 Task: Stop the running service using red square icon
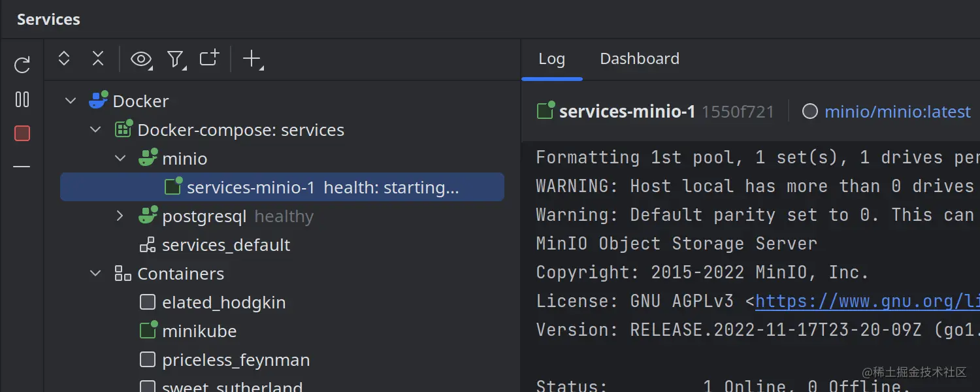pos(22,133)
